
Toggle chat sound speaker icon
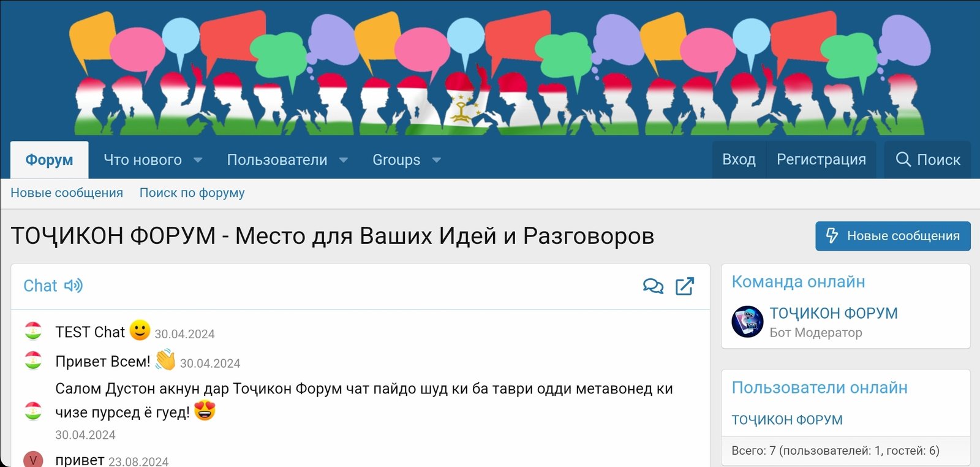(73, 286)
